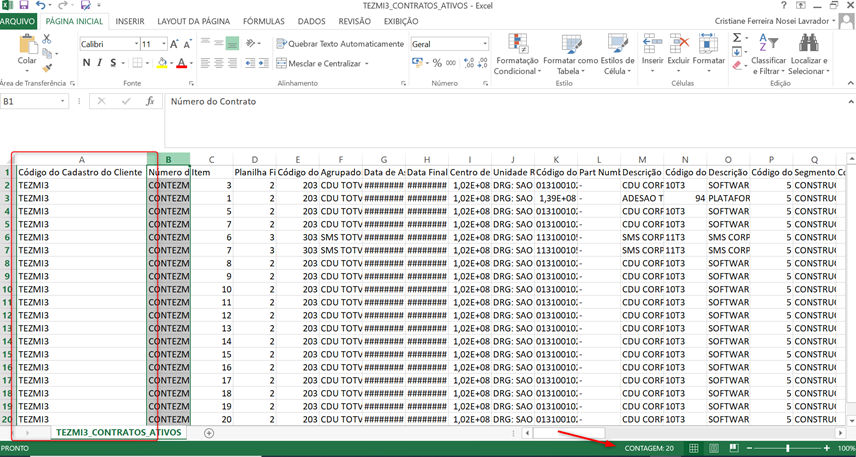
Task: Click the Formatar cells button
Action: coord(709,53)
